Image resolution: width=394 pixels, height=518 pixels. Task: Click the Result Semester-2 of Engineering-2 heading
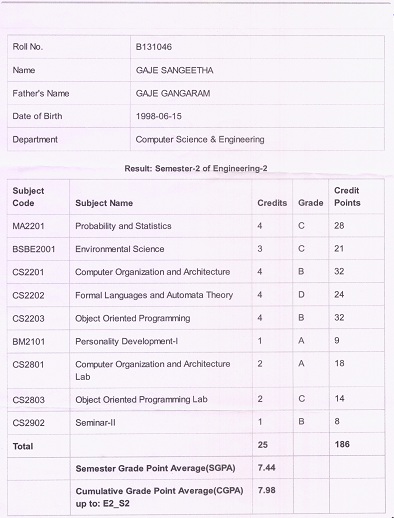point(196,168)
